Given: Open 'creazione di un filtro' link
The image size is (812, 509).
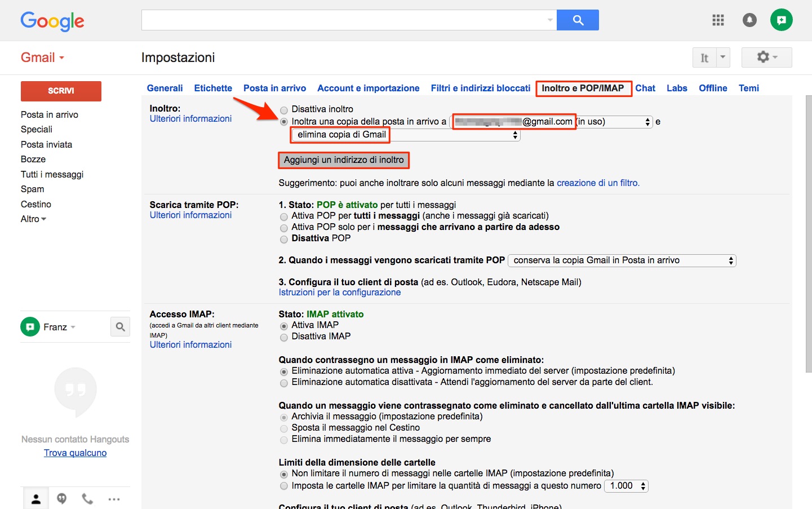Looking at the screenshot, I should click(x=598, y=183).
